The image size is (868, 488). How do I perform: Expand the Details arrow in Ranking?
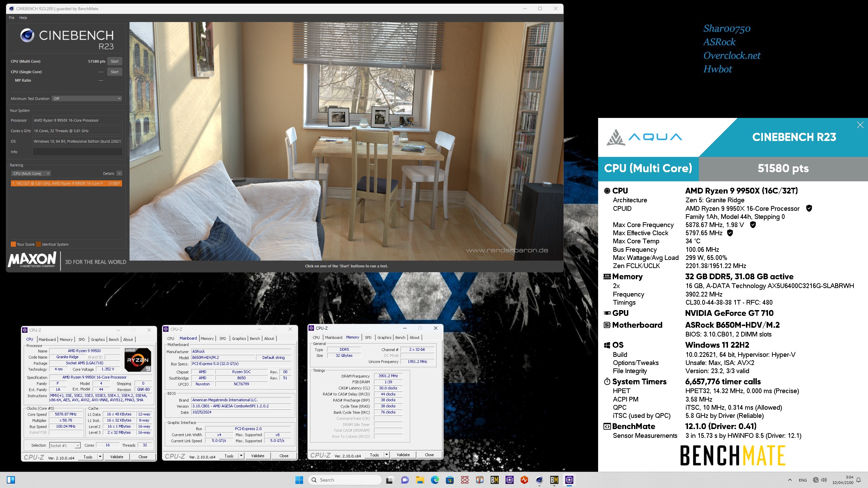119,174
